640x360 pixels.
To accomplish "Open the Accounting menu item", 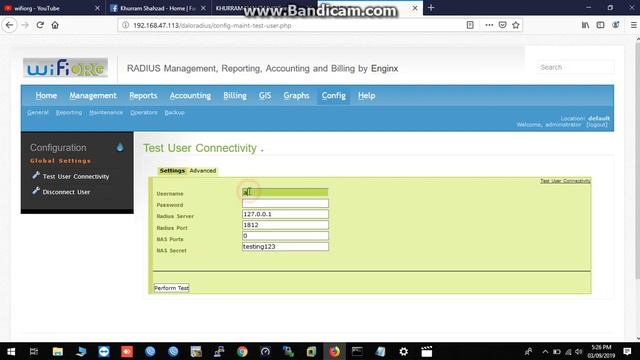I will [190, 96].
